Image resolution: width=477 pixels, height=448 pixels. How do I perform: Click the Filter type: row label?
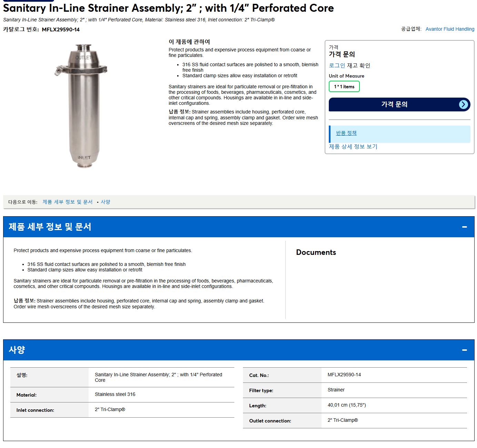click(x=261, y=391)
